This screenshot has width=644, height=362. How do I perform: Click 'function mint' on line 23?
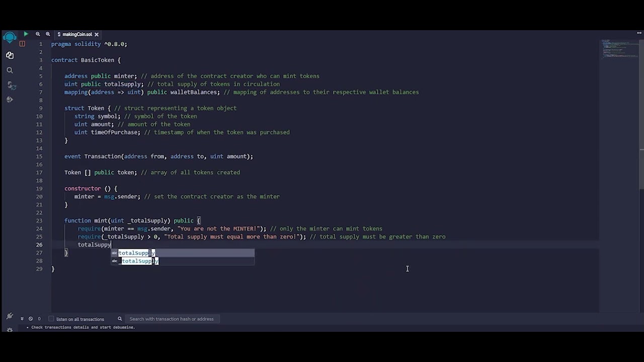point(86,221)
